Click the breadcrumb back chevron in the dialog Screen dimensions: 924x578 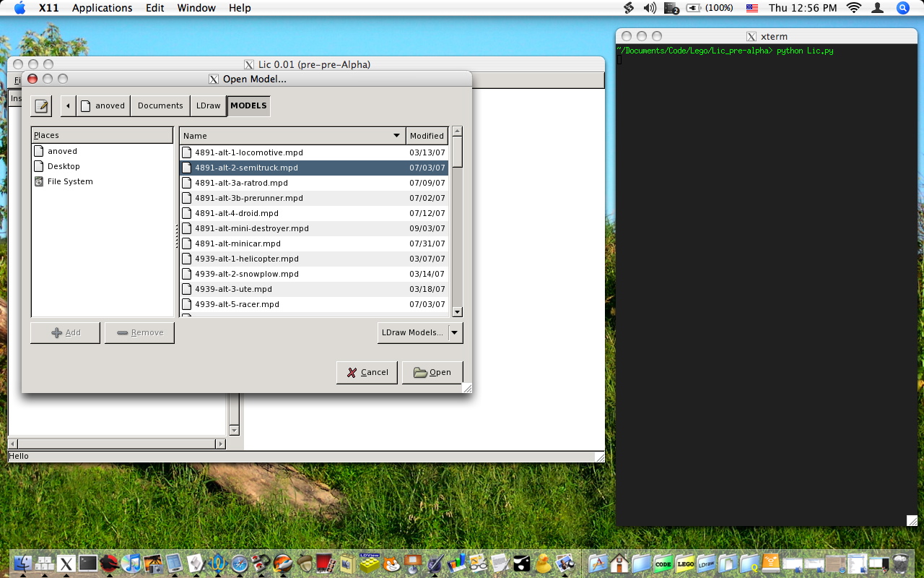[67, 105]
